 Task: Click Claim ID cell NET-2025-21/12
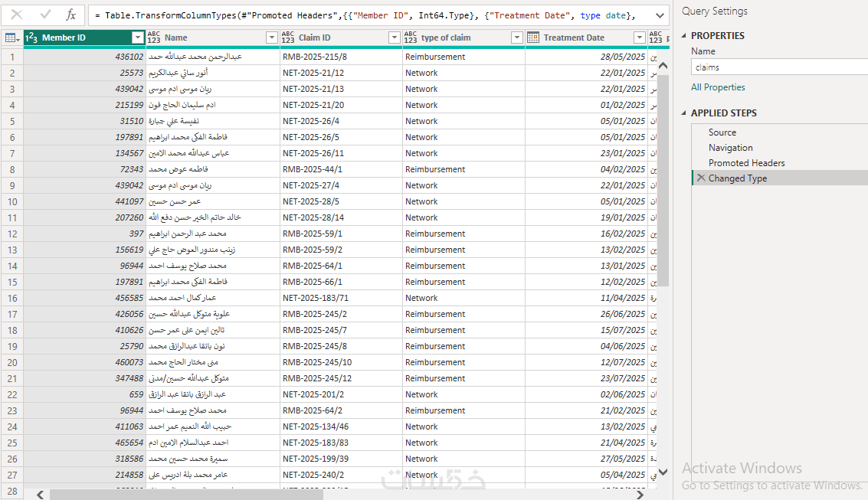point(341,73)
